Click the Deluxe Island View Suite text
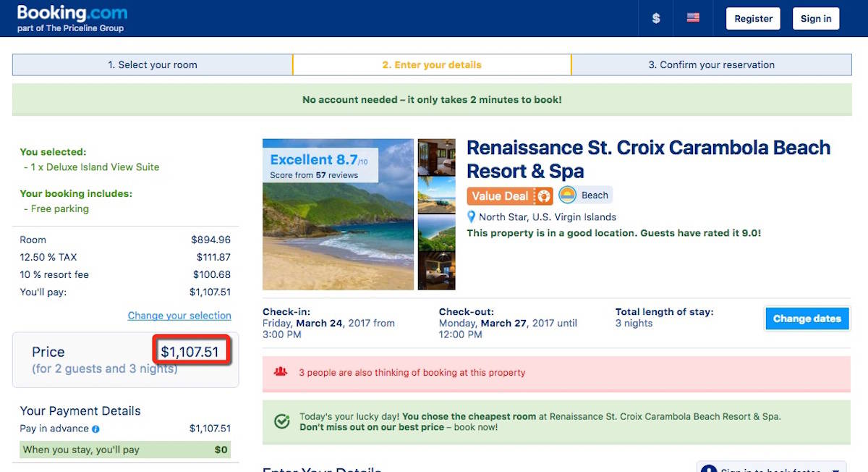 95,167
